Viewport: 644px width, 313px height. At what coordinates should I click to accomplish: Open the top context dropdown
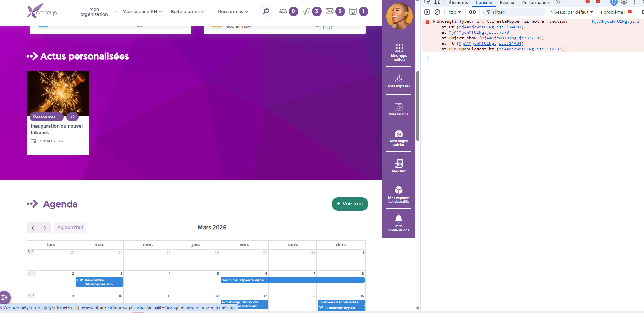coord(455,12)
